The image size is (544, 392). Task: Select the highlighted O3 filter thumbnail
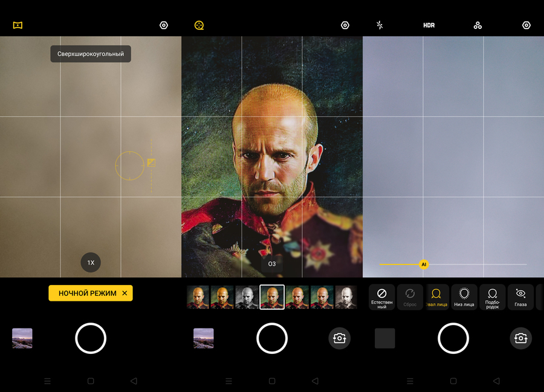pyautogui.click(x=272, y=297)
